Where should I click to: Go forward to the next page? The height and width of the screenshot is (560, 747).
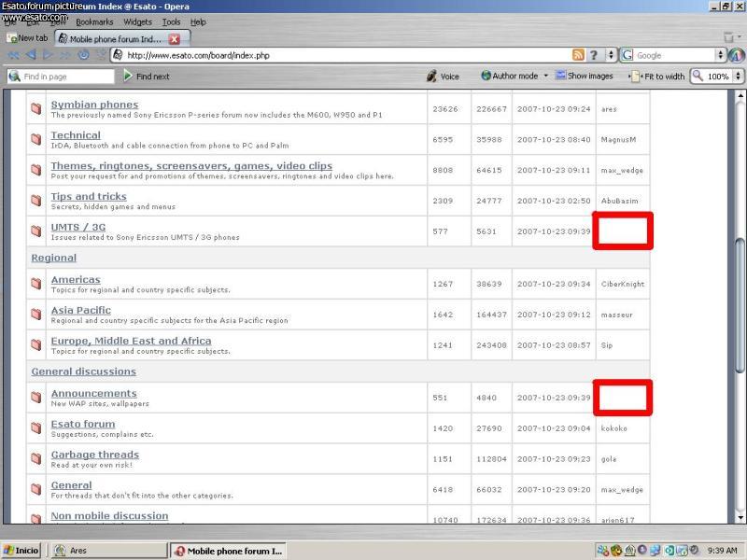(x=48, y=55)
